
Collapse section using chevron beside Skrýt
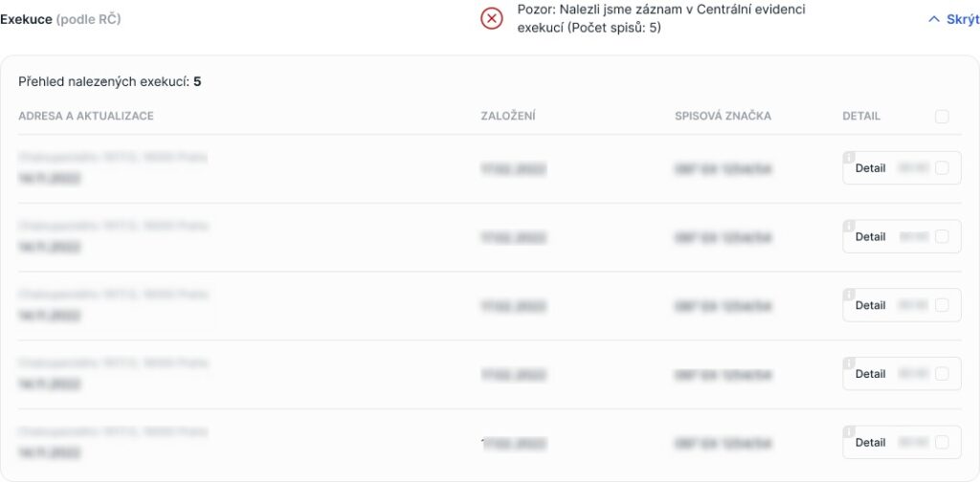click(x=934, y=19)
